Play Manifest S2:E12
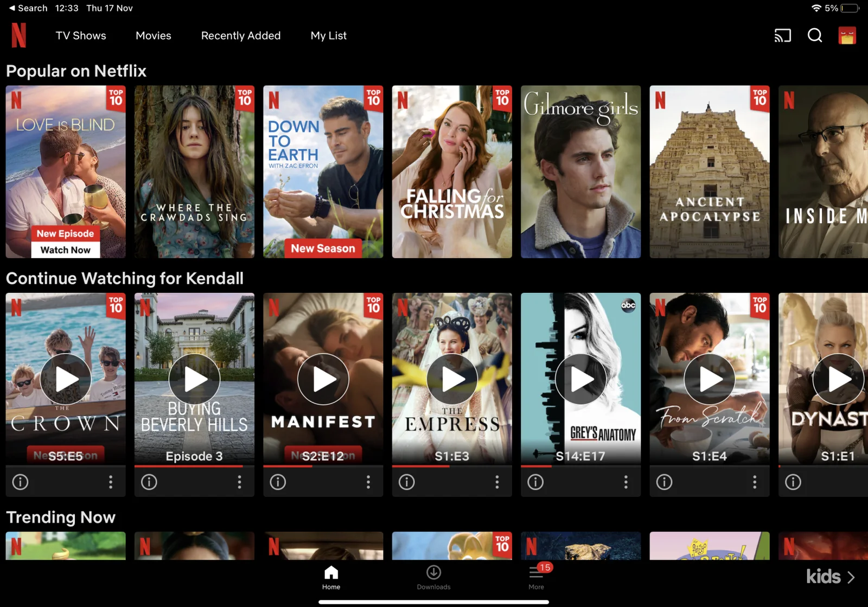The width and height of the screenshot is (868, 607). [323, 379]
